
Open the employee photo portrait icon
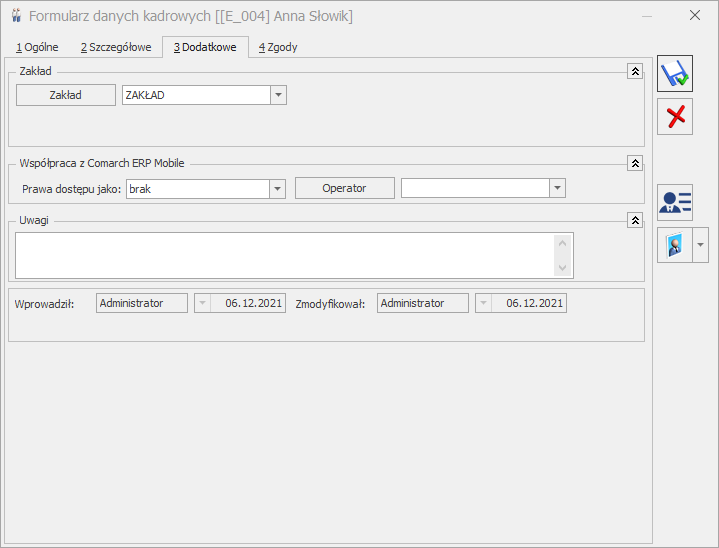pyautogui.click(x=675, y=245)
